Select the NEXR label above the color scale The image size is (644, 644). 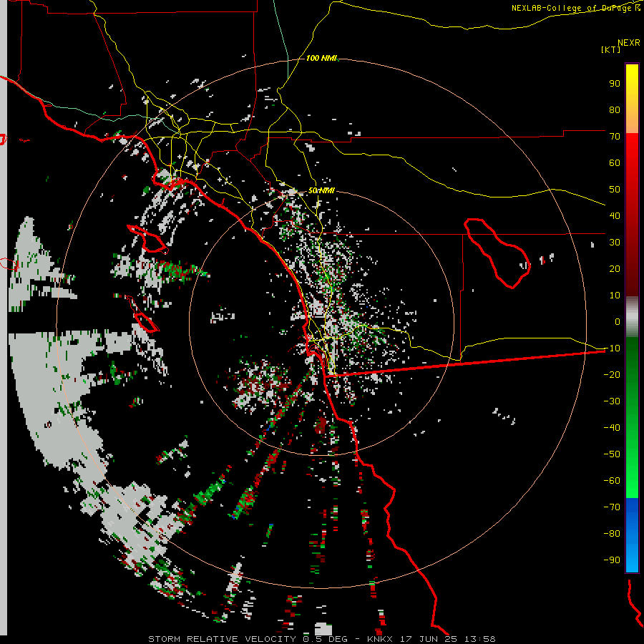tap(628, 43)
